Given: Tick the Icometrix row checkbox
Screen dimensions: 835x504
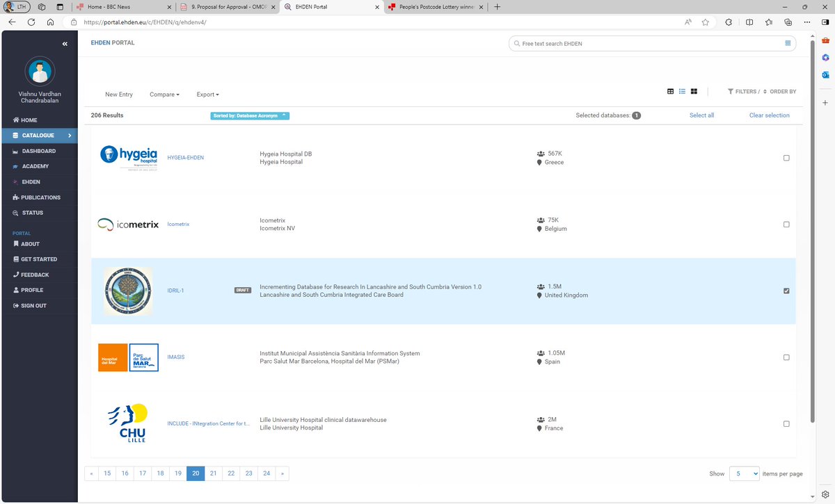Looking at the screenshot, I should 786,225.
